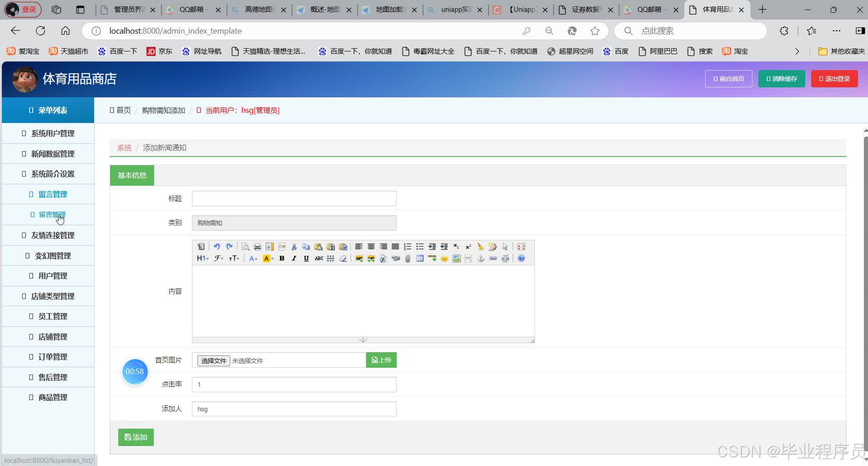The width and height of the screenshot is (868, 466).
Task: Insert code block in editor
Action: tap(282, 247)
